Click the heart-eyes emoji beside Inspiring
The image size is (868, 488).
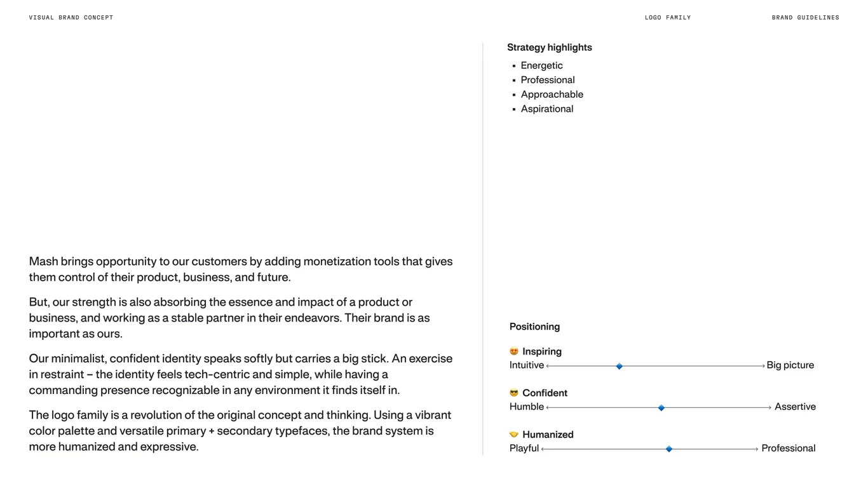click(x=514, y=351)
